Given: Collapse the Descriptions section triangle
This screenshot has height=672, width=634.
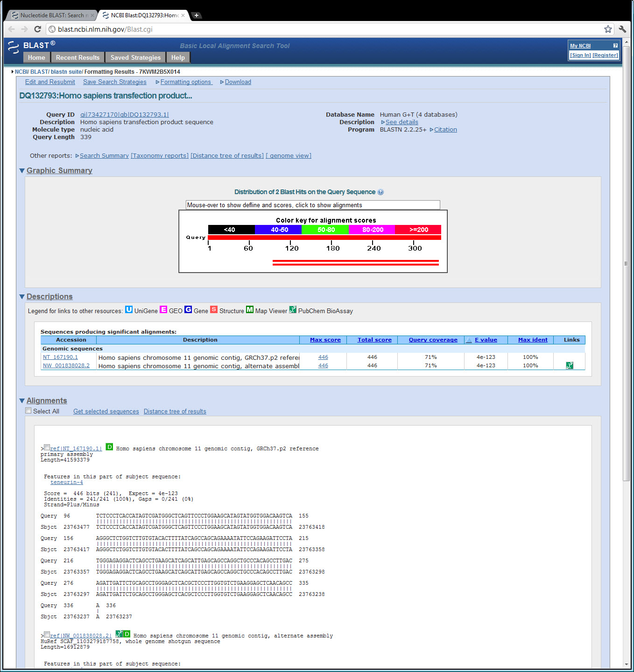Looking at the screenshot, I should click(x=22, y=297).
